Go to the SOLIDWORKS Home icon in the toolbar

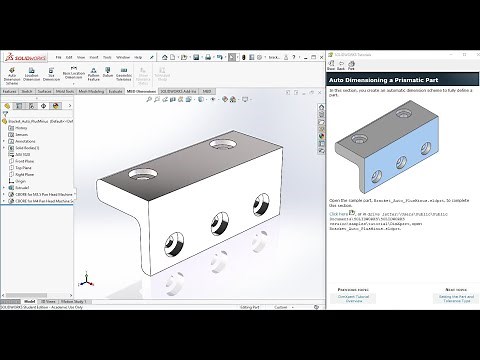(165, 57)
